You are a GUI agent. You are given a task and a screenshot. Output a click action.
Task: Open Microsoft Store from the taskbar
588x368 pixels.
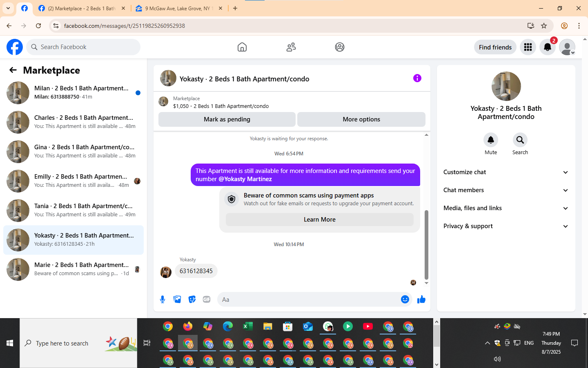(x=288, y=326)
